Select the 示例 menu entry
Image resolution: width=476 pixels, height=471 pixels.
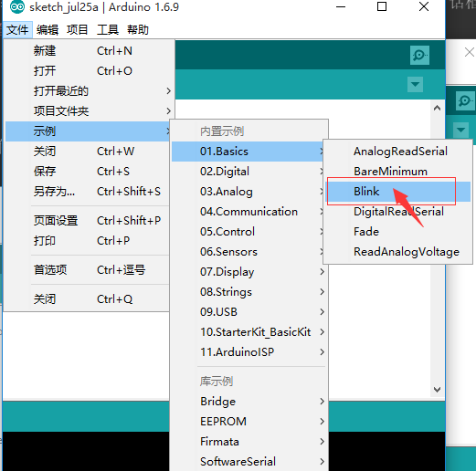[88, 131]
